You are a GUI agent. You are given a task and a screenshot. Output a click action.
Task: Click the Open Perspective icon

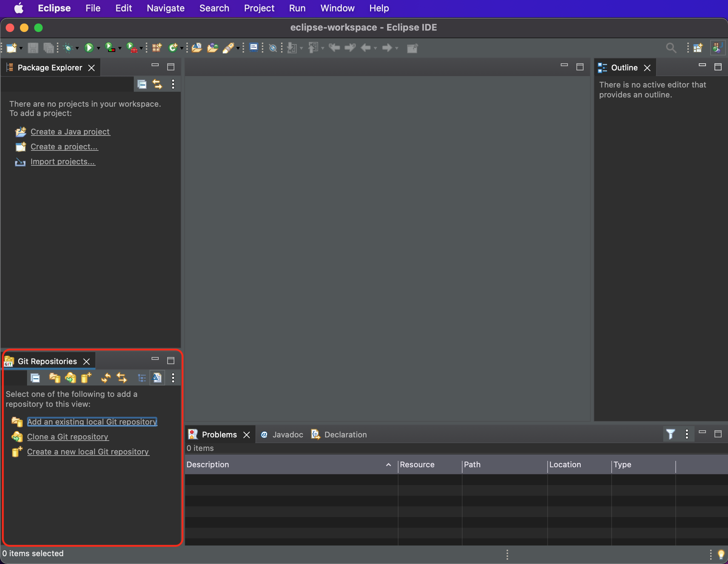[x=698, y=48]
